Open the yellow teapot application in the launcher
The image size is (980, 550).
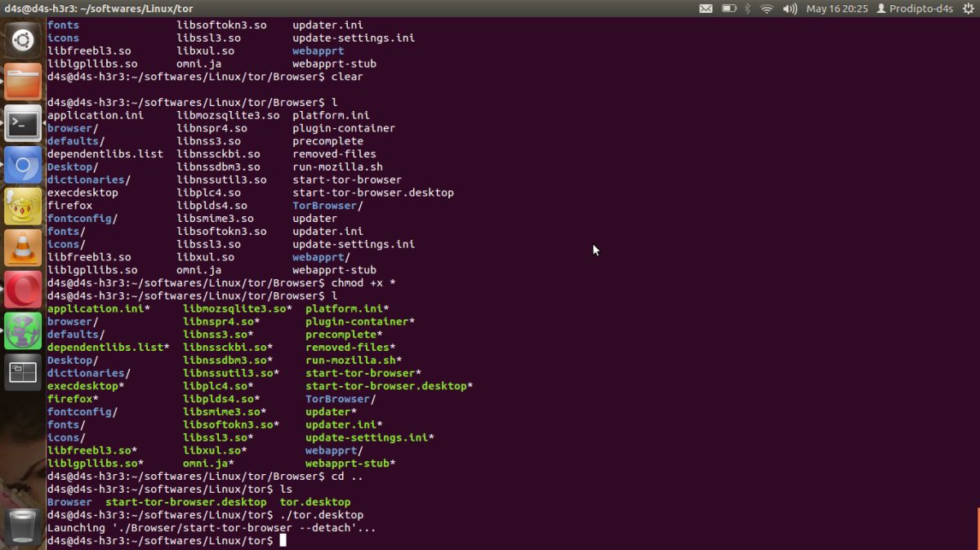[23, 207]
